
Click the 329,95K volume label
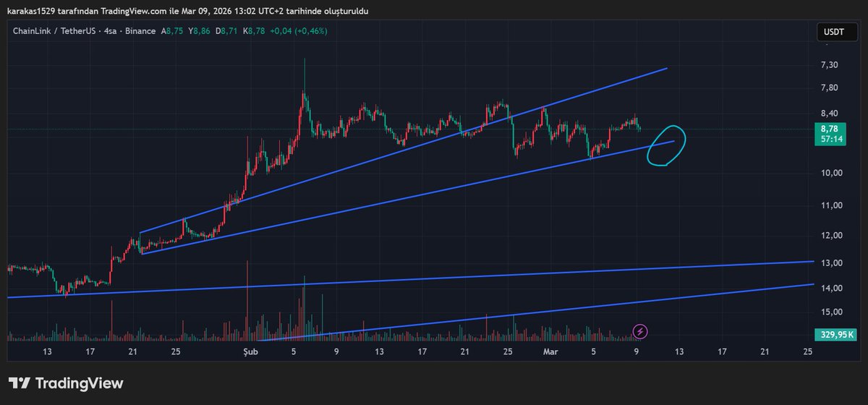[837, 334]
